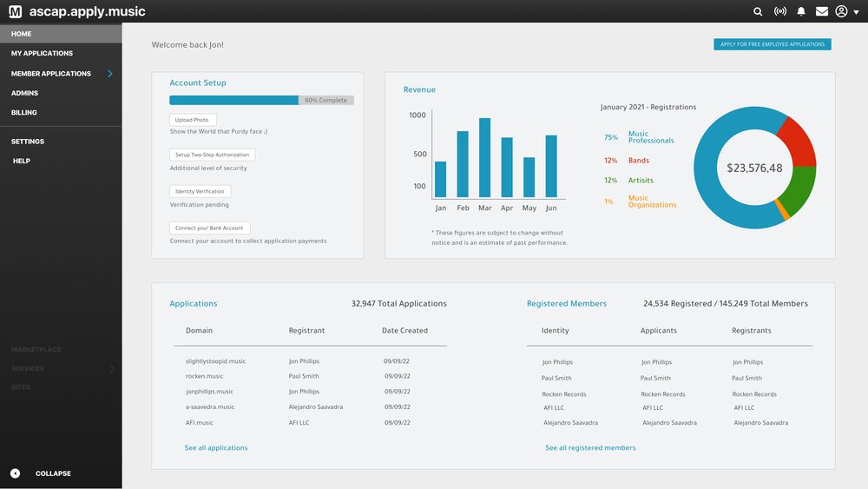Click dimmed Sites sidebar item
Viewport: 868px width, 489px height.
21,387
